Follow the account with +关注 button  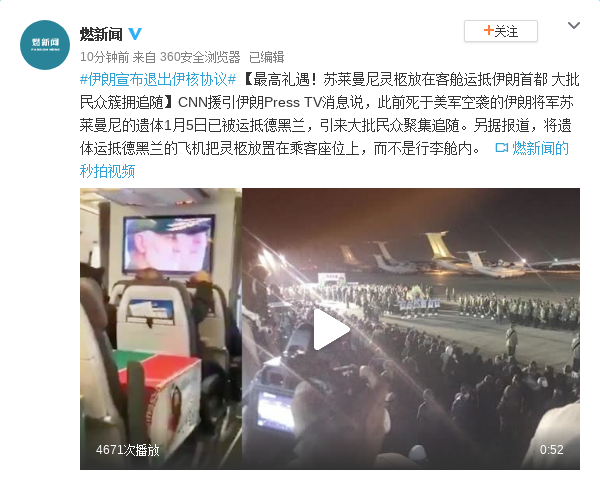point(501,31)
